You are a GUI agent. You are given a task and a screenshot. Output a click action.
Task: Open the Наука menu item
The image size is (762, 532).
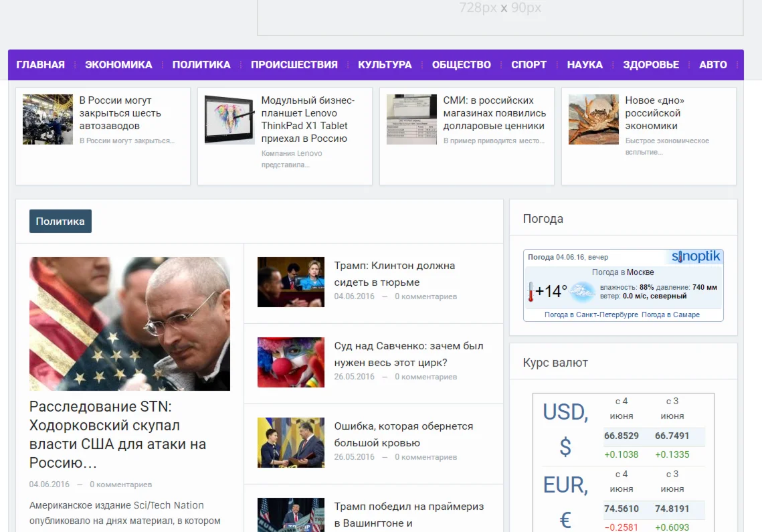pyautogui.click(x=585, y=65)
